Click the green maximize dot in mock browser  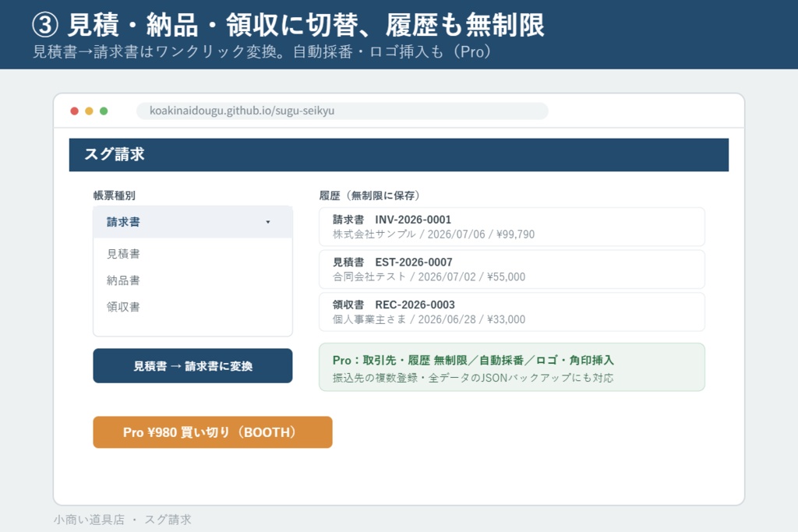pos(104,111)
